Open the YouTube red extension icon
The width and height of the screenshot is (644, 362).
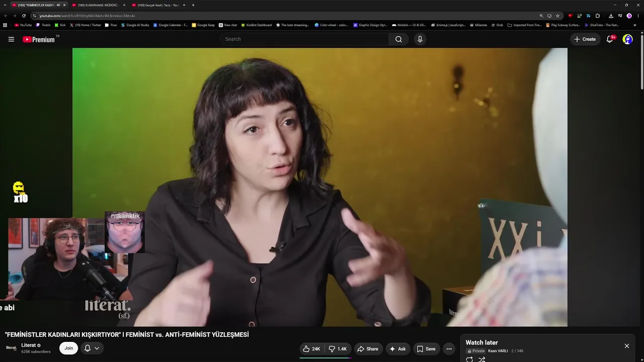(570, 16)
